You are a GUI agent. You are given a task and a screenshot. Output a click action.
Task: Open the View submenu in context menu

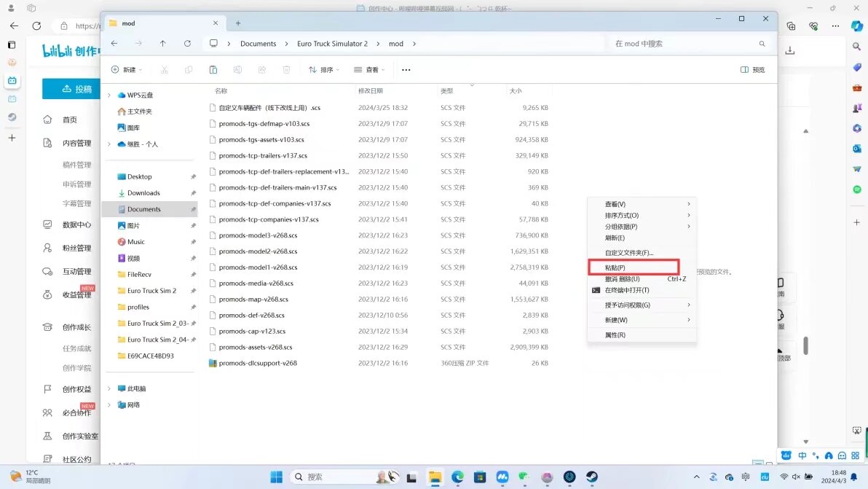pos(642,204)
